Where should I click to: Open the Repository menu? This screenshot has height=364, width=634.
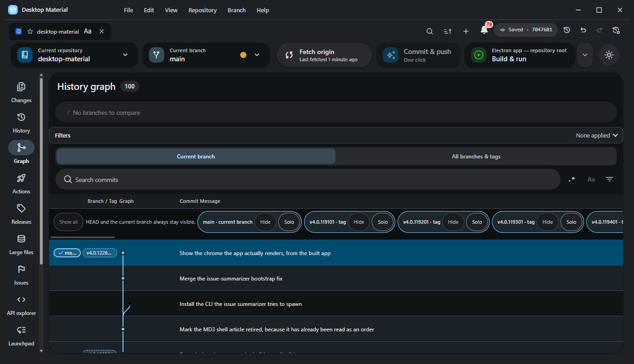[x=202, y=10]
